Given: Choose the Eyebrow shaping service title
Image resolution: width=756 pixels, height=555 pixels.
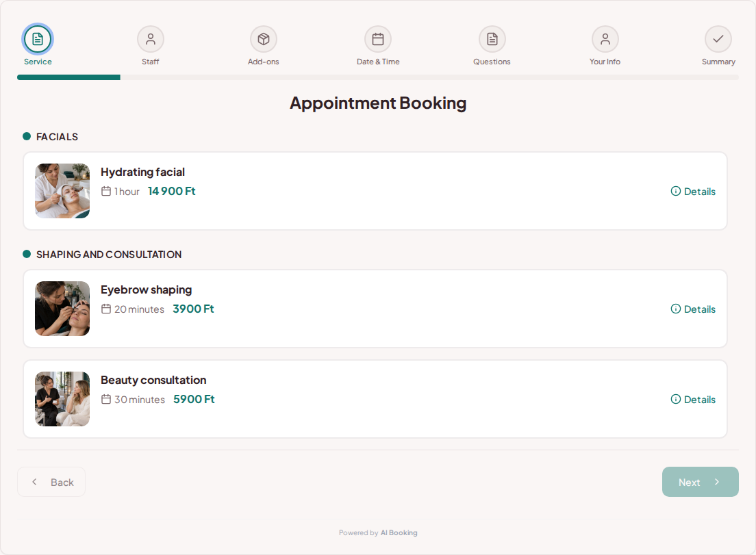Looking at the screenshot, I should click(146, 289).
